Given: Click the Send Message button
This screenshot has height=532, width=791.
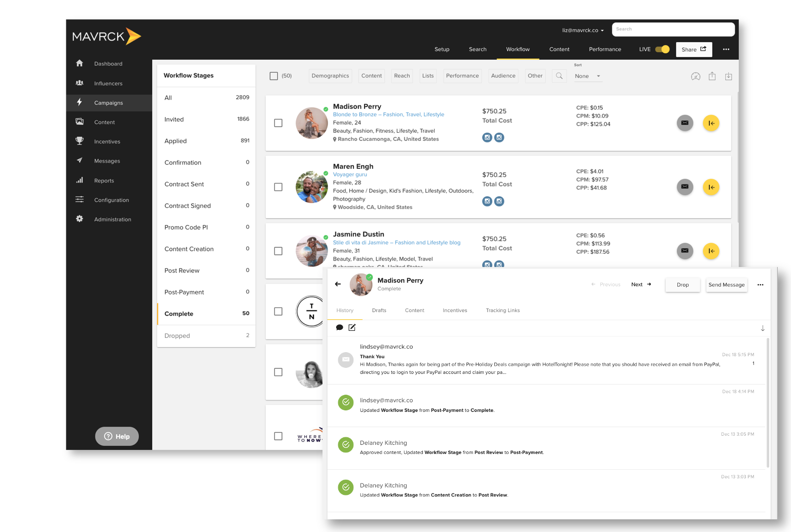Looking at the screenshot, I should coord(726,285).
